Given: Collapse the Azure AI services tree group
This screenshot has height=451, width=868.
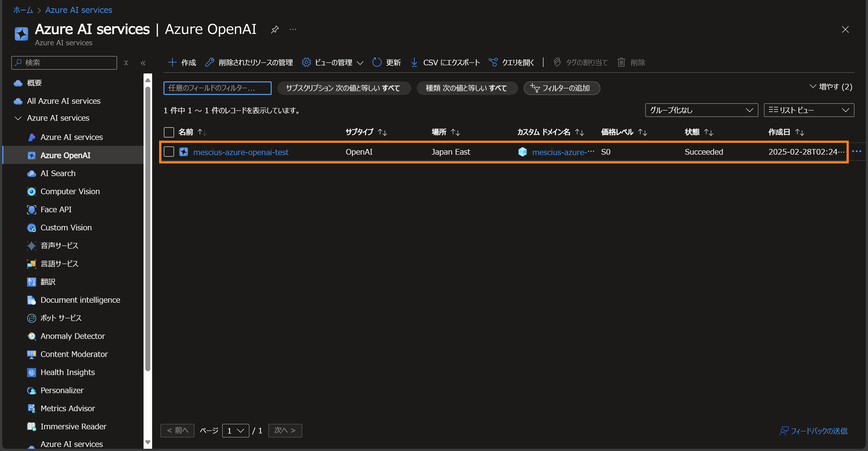Looking at the screenshot, I should coord(18,118).
